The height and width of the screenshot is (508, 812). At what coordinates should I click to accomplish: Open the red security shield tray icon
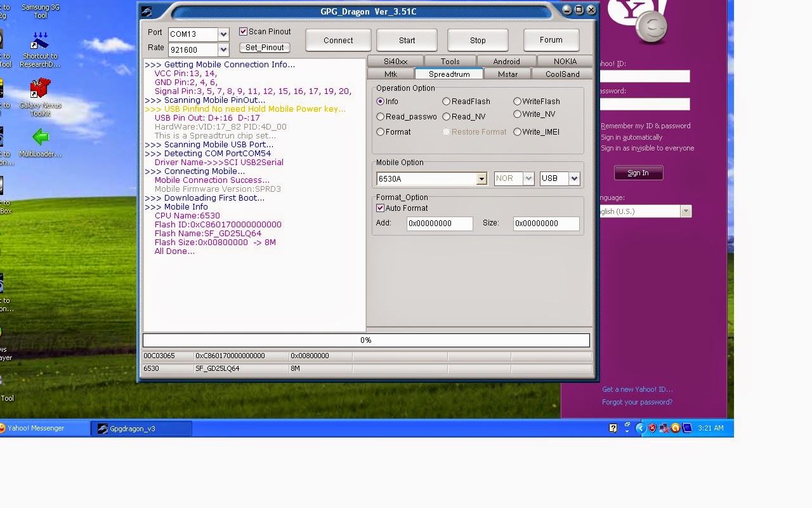tap(652, 429)
